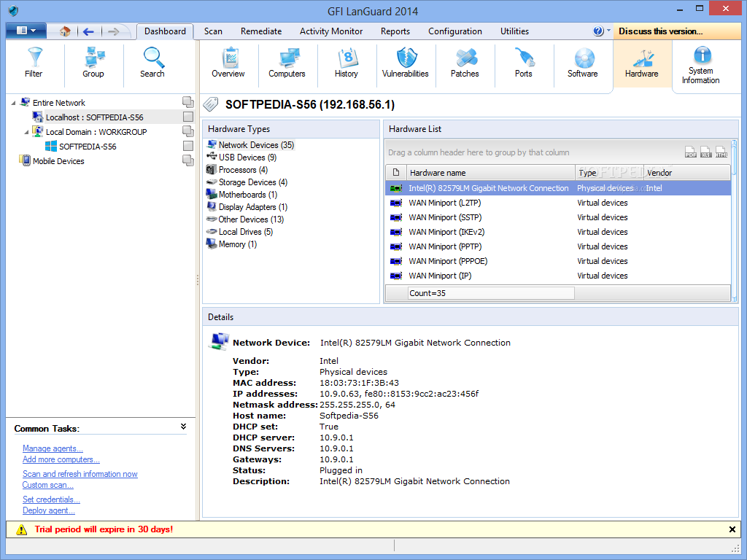Switch to the Configuration tab
This screenshot has height=560, width=747.
[x=455, y=31]
